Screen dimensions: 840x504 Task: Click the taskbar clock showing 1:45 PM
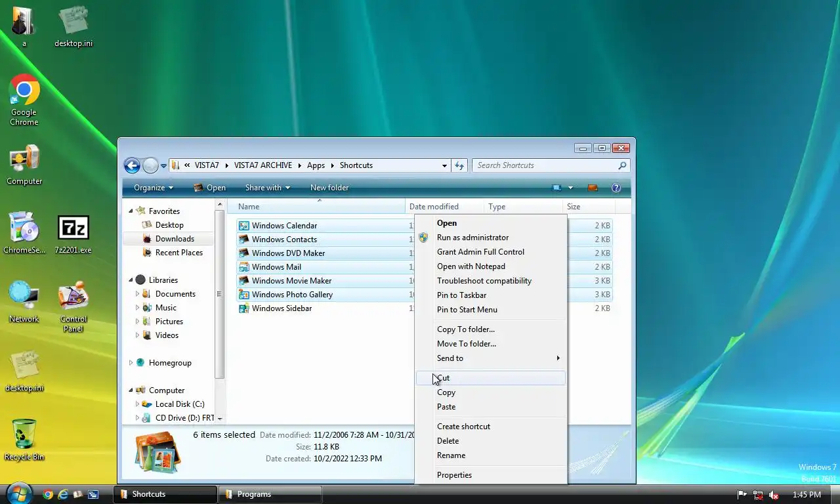807,495
